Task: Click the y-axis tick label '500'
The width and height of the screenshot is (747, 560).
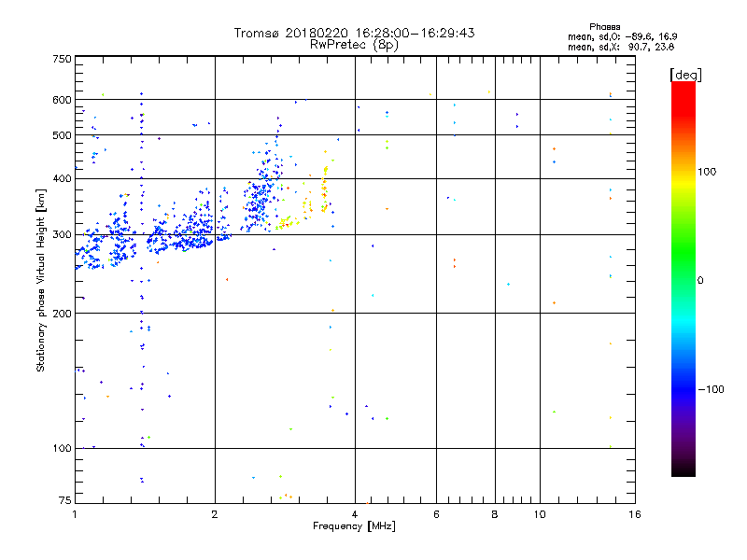Action: 62,135
